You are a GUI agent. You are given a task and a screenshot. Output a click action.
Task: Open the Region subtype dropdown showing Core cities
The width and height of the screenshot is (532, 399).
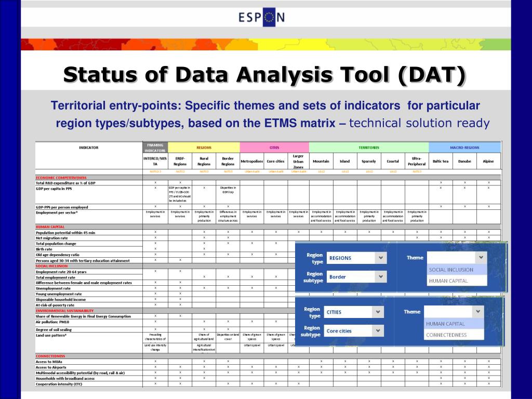pyautogui.click(x=354, y=331)
